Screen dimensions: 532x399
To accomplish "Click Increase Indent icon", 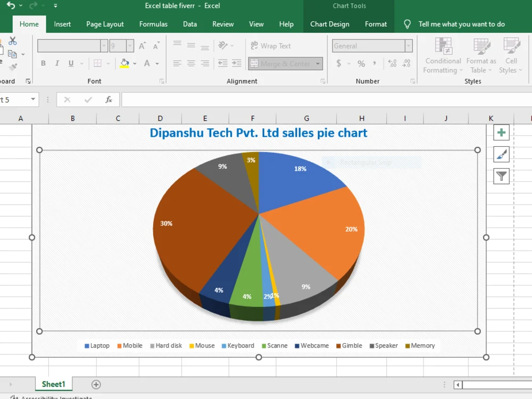I will click(237, 63).
